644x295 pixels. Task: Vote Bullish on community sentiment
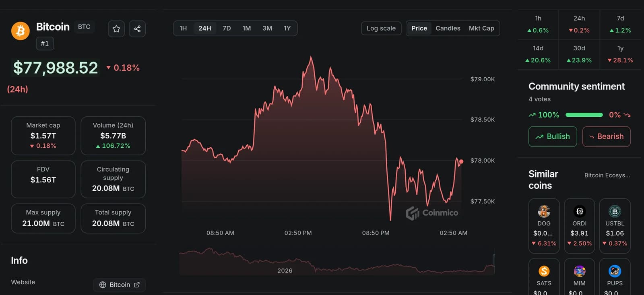(x=553, y=136)
